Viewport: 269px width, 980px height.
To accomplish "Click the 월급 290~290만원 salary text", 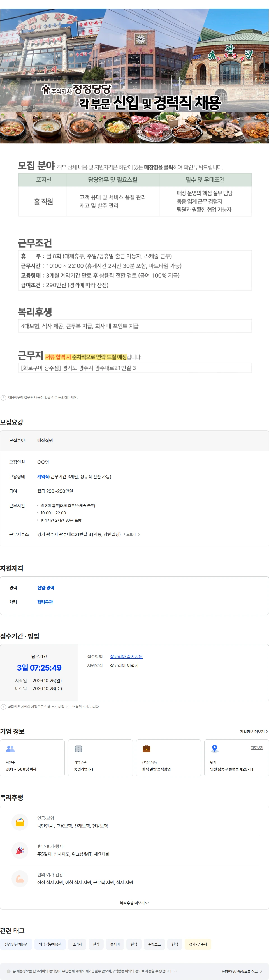I will [x=55, y=491].
